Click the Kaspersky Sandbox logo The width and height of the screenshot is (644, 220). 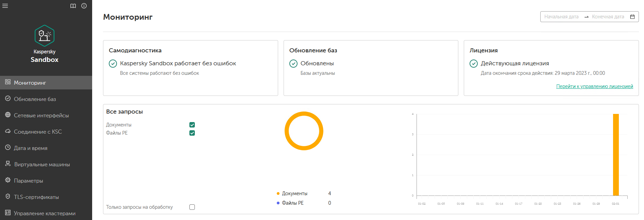pos(45,36)
